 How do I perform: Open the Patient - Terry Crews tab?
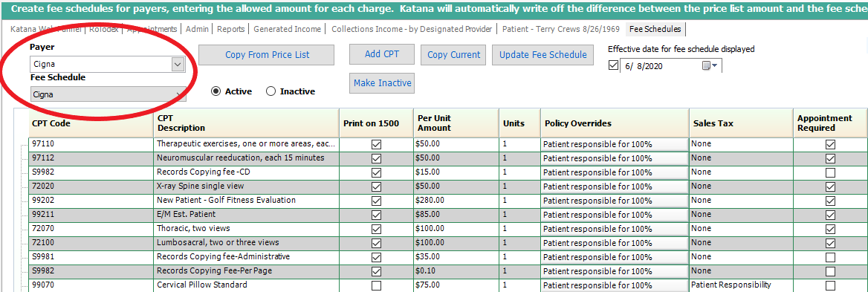[x=560, y=29]
